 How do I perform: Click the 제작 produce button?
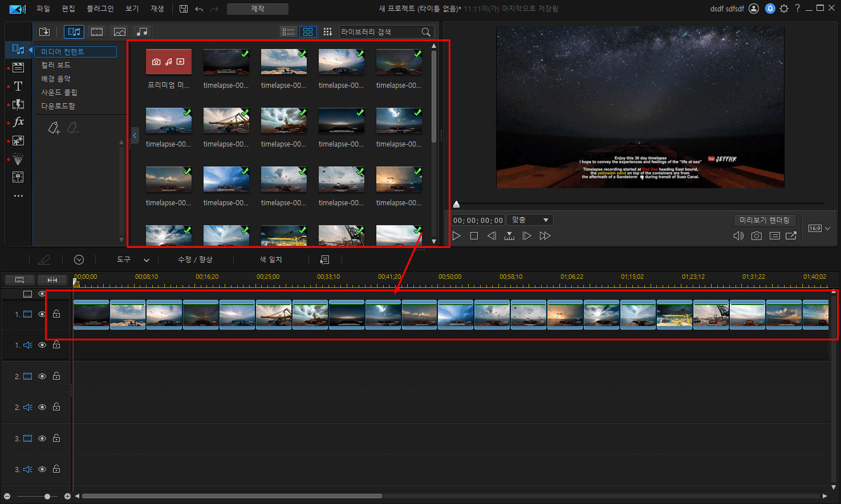click(258, 9)
